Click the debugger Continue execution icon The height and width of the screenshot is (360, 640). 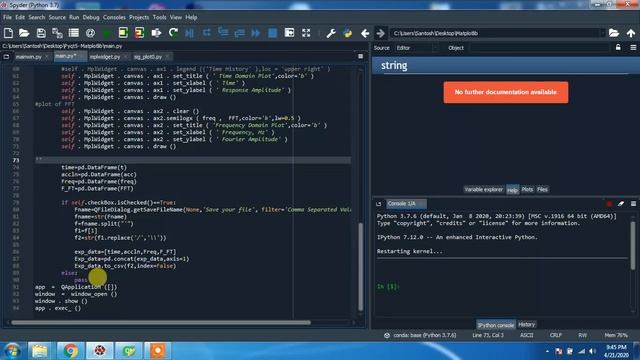[x=256, y=33]
